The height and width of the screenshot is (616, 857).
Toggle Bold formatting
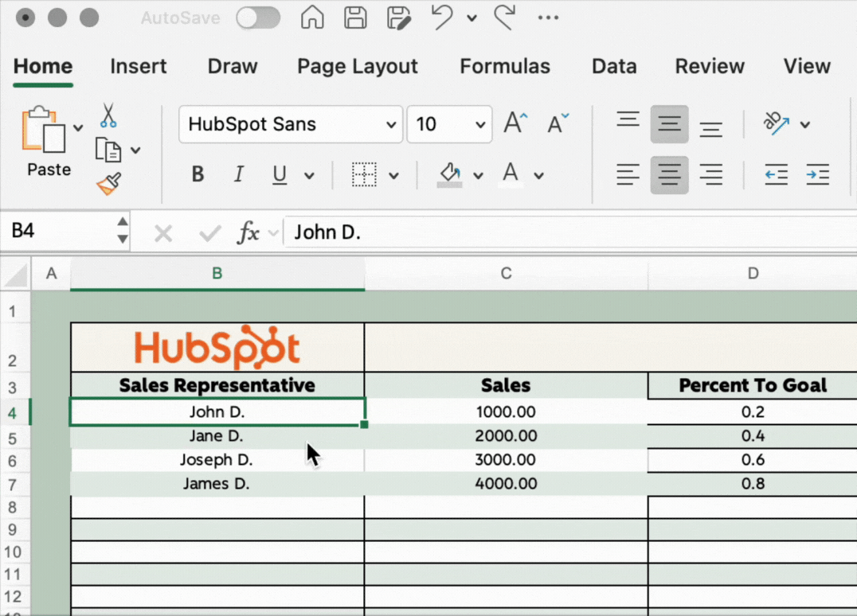(x=198, y=174)
